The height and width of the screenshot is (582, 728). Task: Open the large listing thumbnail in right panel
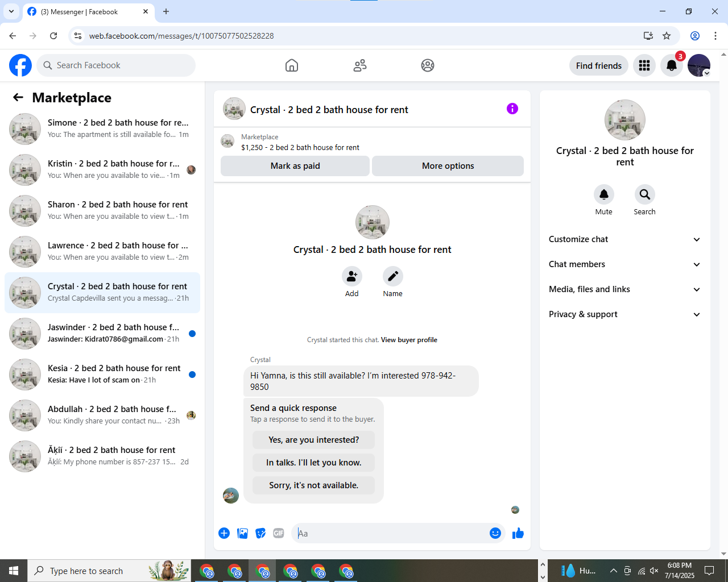(624, 120)
